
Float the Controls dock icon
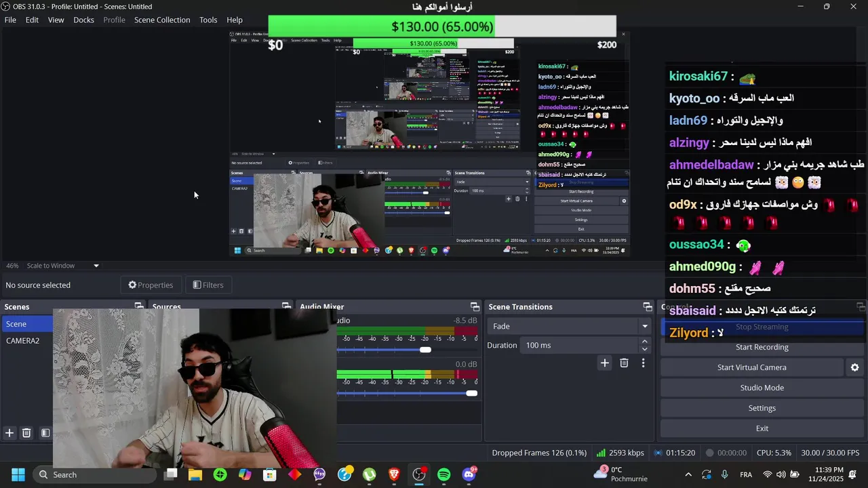[x=861, y=306]
